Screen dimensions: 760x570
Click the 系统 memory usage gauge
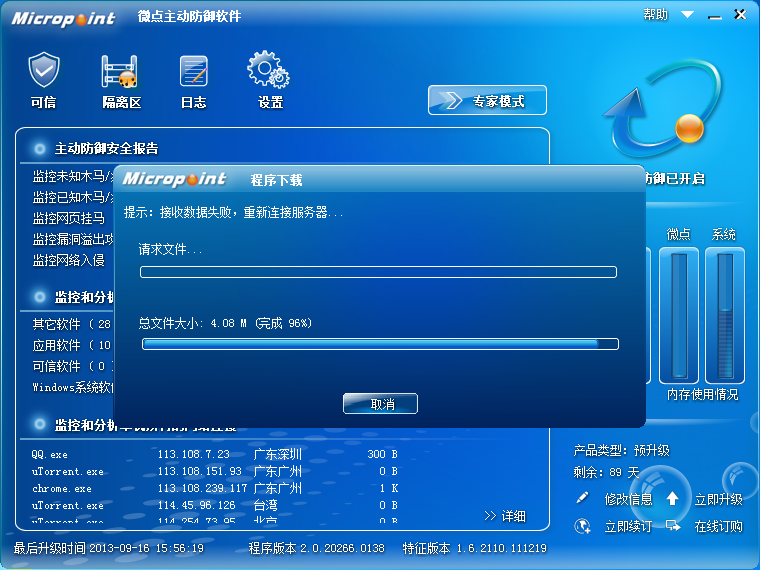coord(725,315)
